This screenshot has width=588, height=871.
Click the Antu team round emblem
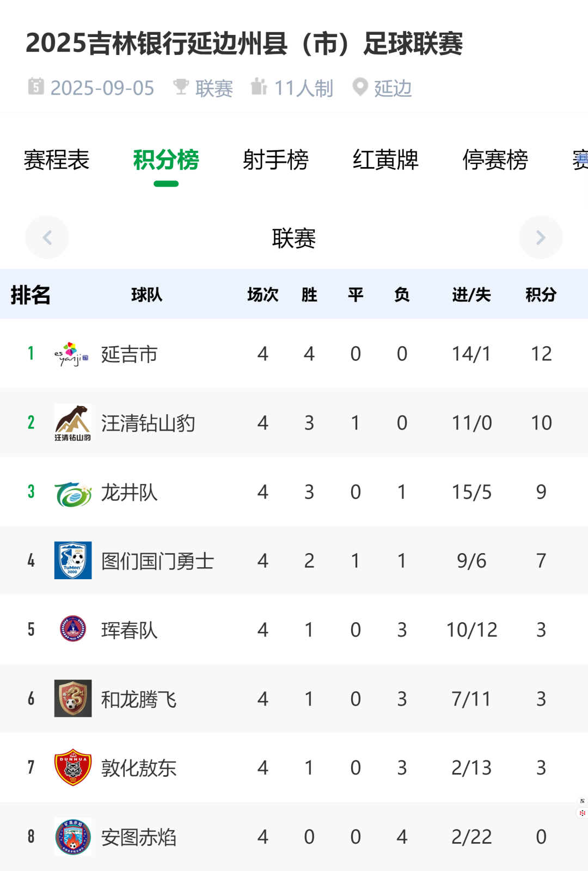(72, 837)
